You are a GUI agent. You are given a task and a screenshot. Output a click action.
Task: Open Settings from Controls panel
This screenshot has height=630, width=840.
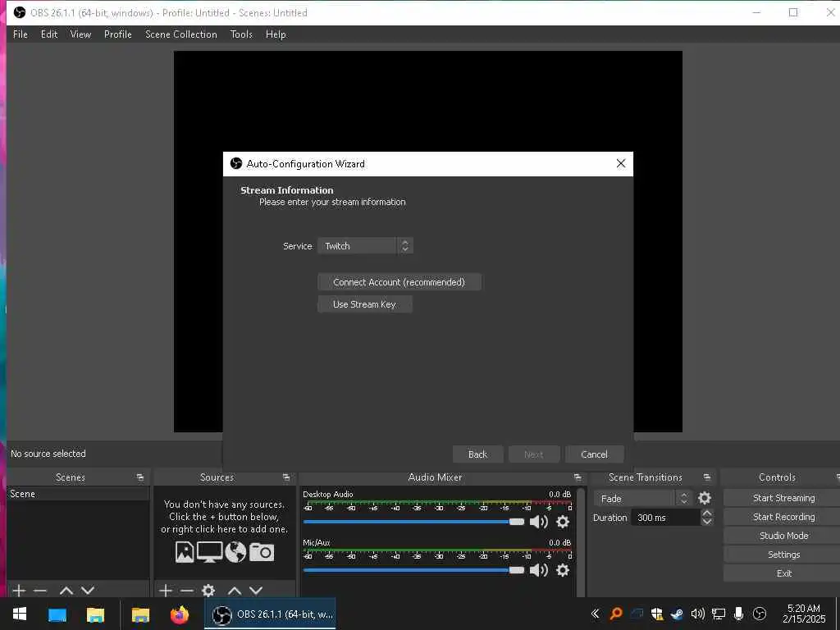click(783, 555)
